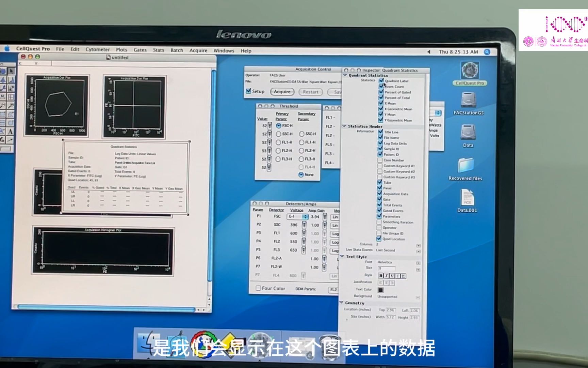
Task: Collapse the Quadrant Statistics section
Action: pos(345,75)
